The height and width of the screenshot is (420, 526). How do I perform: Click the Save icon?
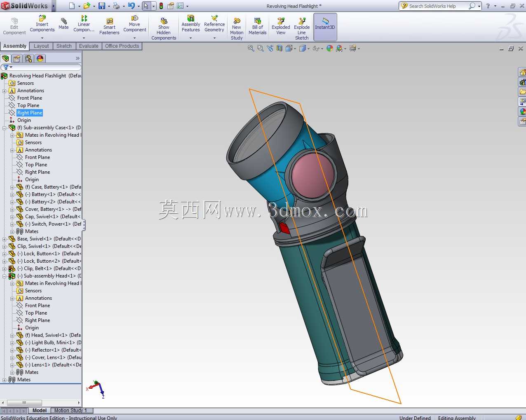pyautogui.click(x=101, y=6)
